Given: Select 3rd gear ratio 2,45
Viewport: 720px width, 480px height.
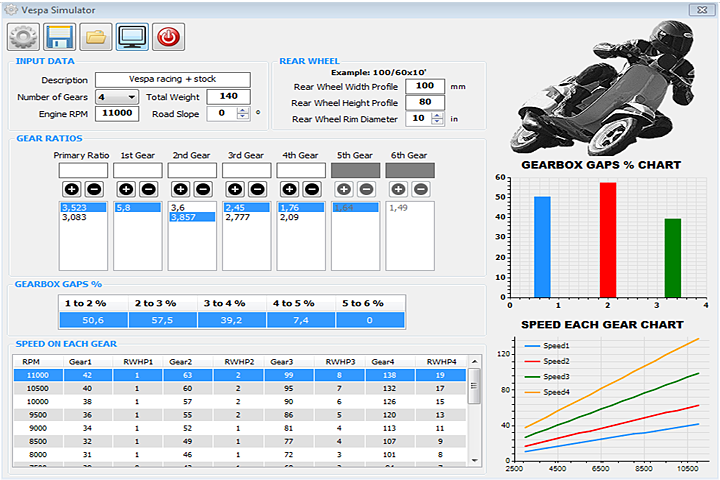Looking at the screenshot, I should 247,208.
